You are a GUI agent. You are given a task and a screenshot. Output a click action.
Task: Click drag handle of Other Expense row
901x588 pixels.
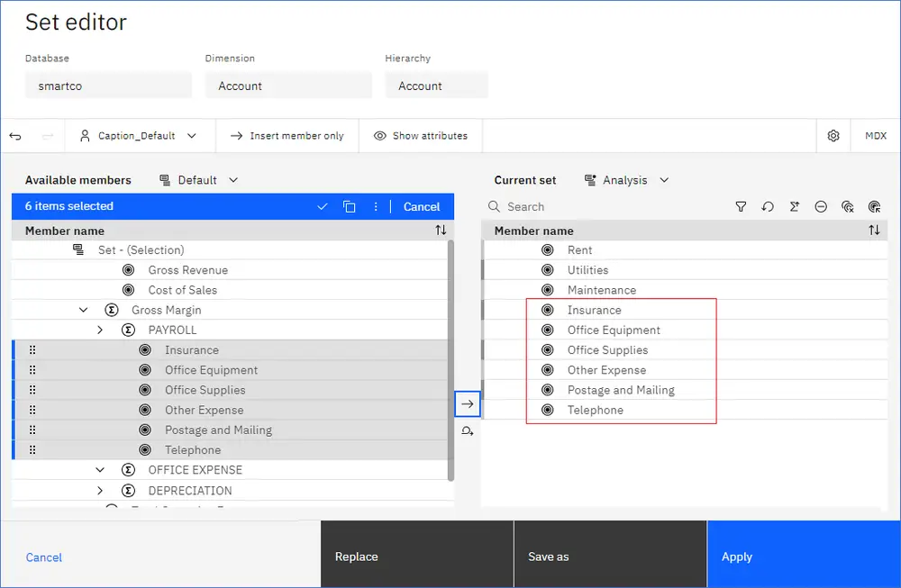tap(32, 411)
